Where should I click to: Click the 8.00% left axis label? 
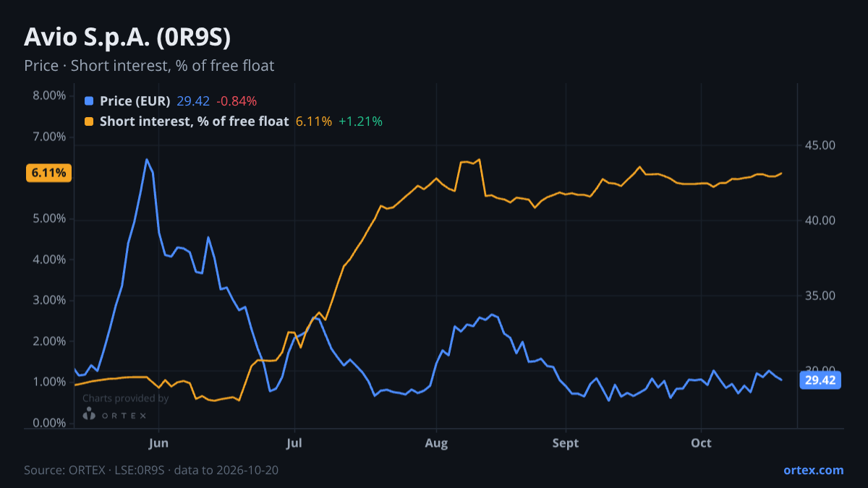pyautogui.click(x=50, y=96)
